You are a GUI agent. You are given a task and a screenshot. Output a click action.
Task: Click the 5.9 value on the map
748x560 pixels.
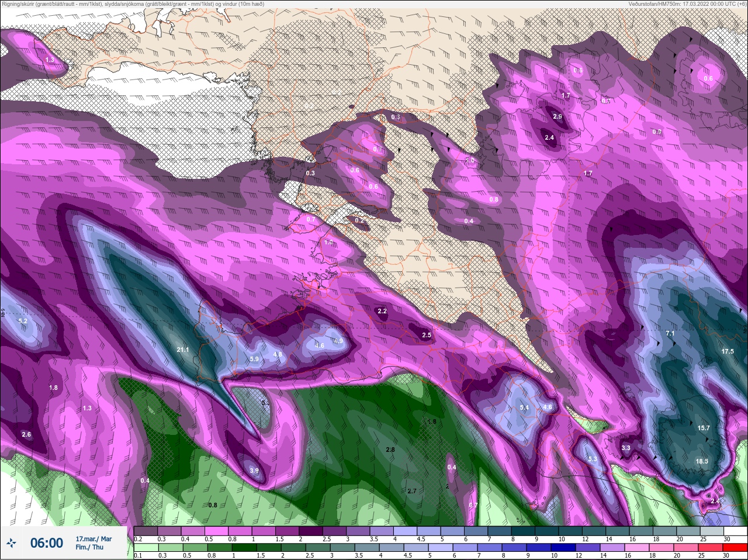254,359
